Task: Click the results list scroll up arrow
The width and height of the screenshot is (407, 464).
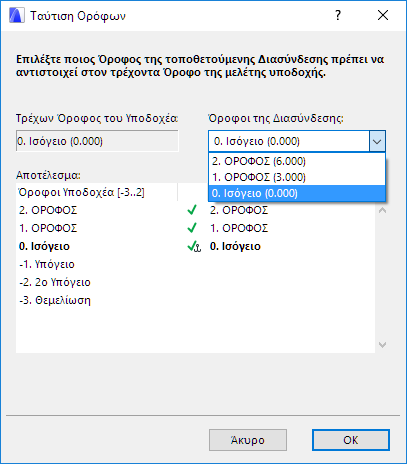Action: click(x=382, y=210)
